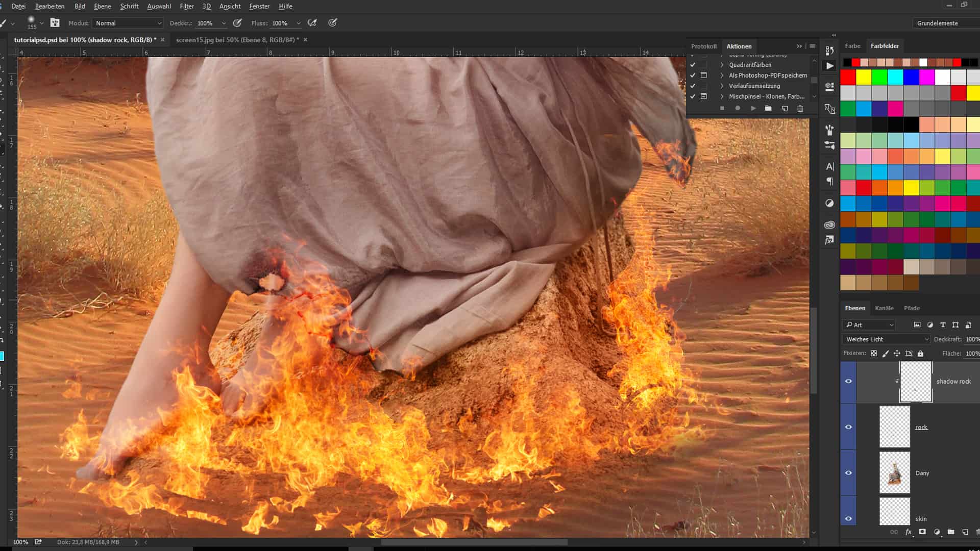Switch to the Farbe tab
980x551 pixels.
coord(852,46)
